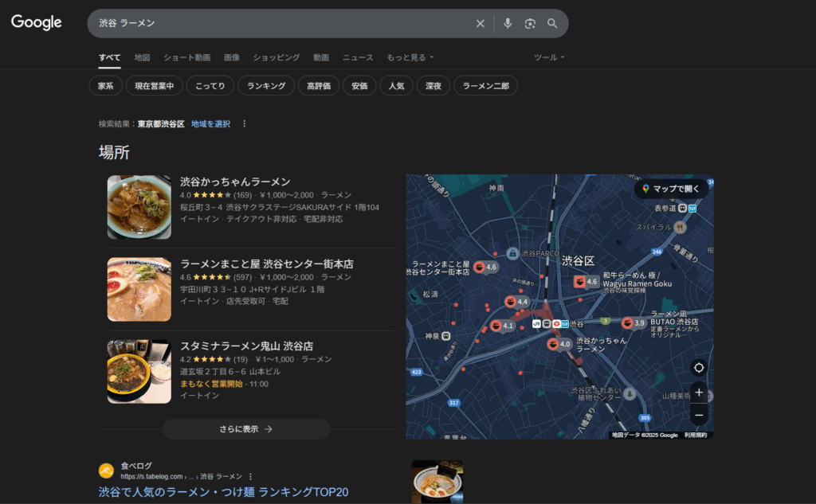The width and height of the screenshot is (816, 504).
Task: Click the 地域を選択 link
Action: point(210,123)
